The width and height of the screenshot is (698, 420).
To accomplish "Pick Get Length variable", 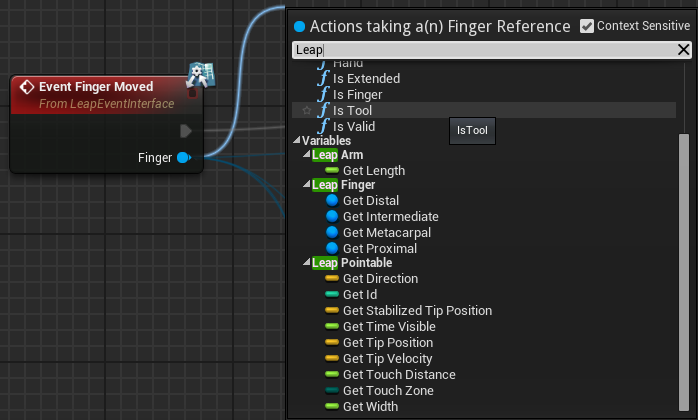I will [365, 171].
